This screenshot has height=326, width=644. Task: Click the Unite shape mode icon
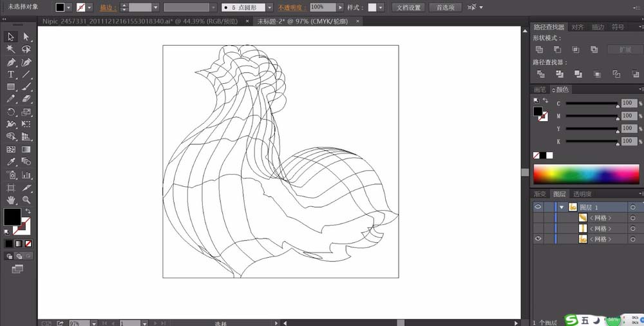point(539,50)
